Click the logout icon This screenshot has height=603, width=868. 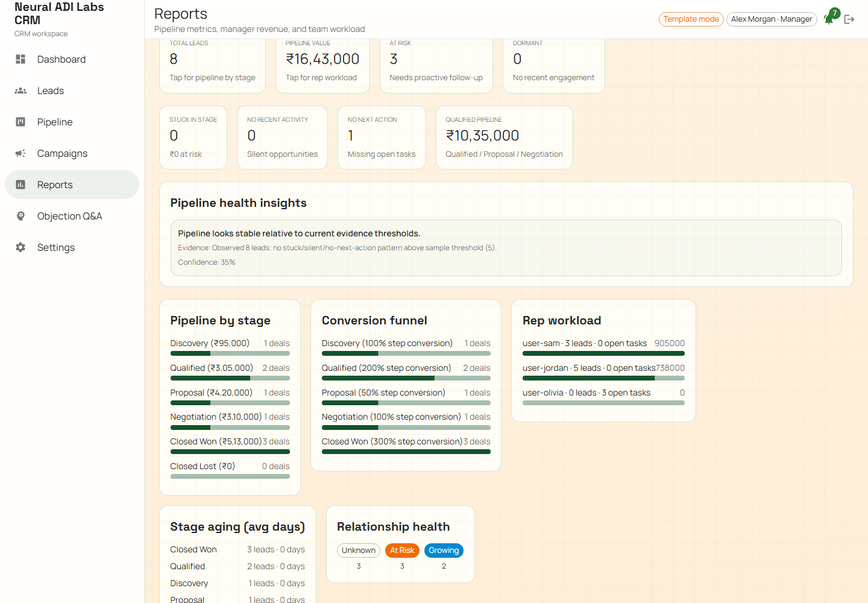pos(849,19)
